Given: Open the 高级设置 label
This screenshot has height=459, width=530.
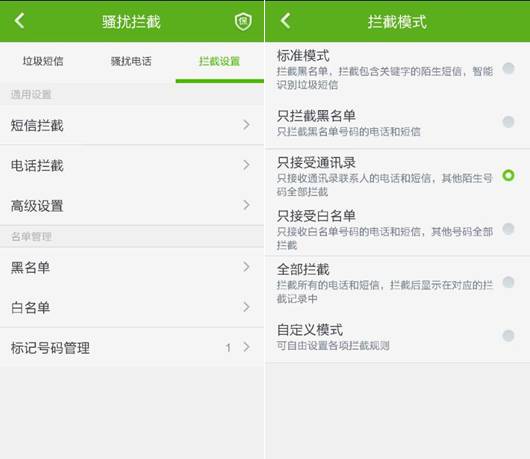Looking at the screenshot, I should pyautogui.click(x=37, y=206).
